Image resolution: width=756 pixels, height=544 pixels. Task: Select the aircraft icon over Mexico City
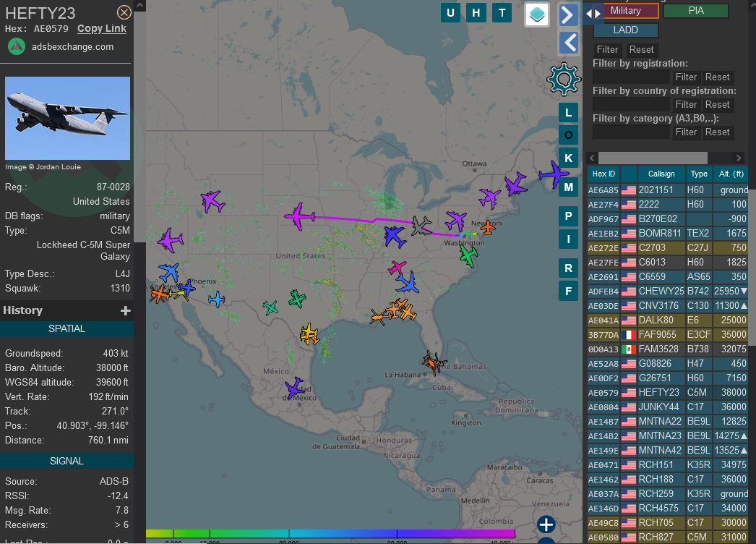tap(293, 388)
